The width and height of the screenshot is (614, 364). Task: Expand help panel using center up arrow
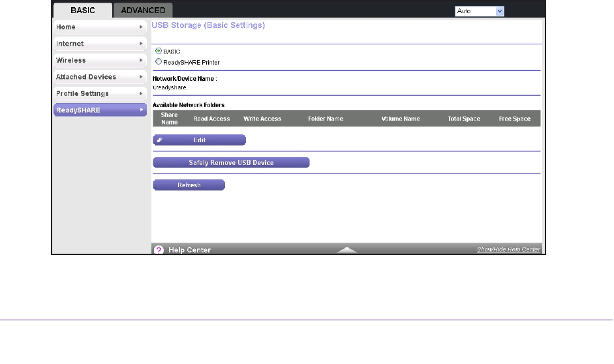pyautogui.click(x=347, y=250)
